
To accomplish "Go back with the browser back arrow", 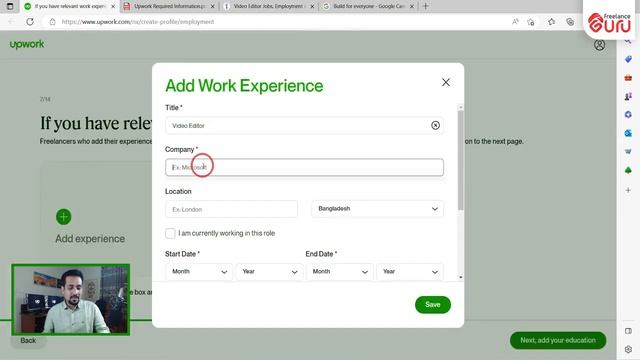I will [x=11, y=22].
